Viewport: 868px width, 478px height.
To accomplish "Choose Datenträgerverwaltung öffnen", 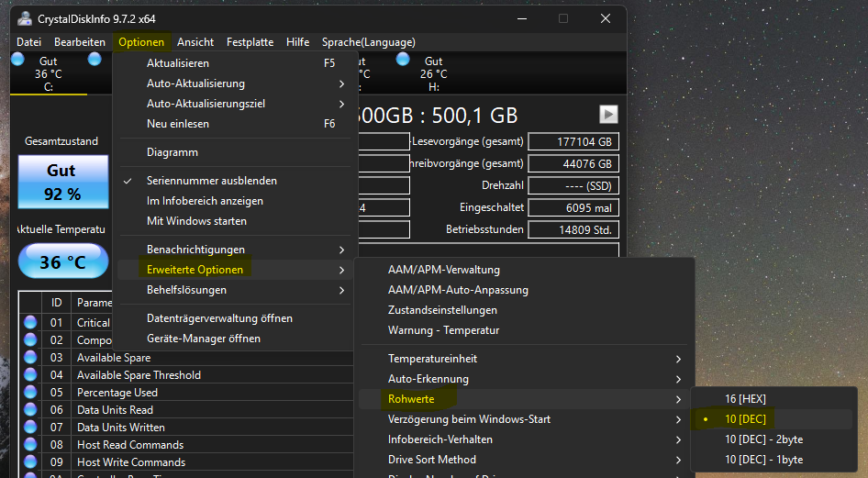I will pos(235,318).
